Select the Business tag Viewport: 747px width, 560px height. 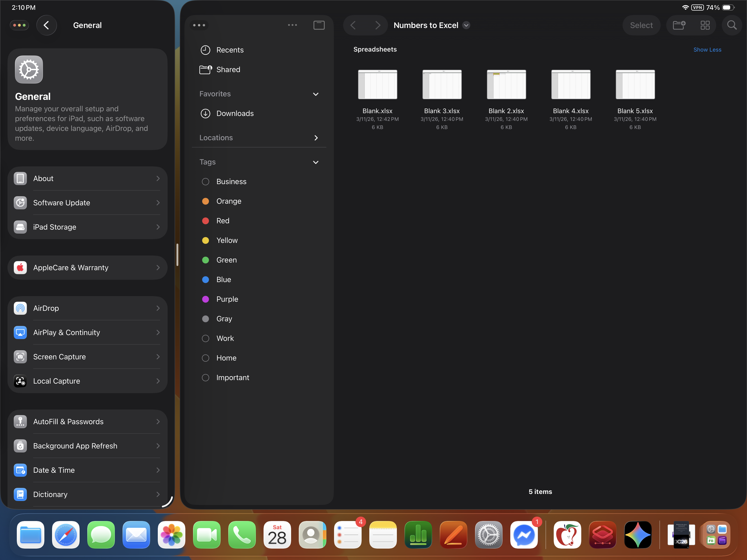tap(259, 182)
